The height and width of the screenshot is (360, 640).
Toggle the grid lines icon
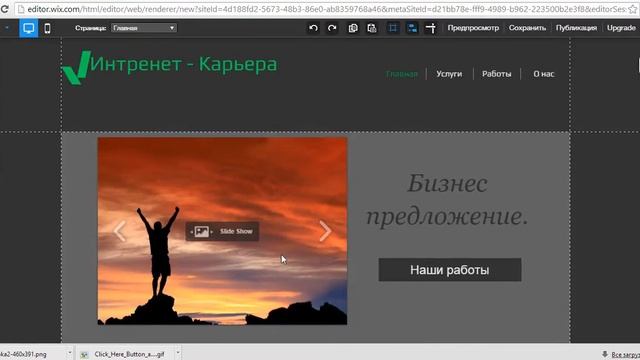(x=393, y=28)
